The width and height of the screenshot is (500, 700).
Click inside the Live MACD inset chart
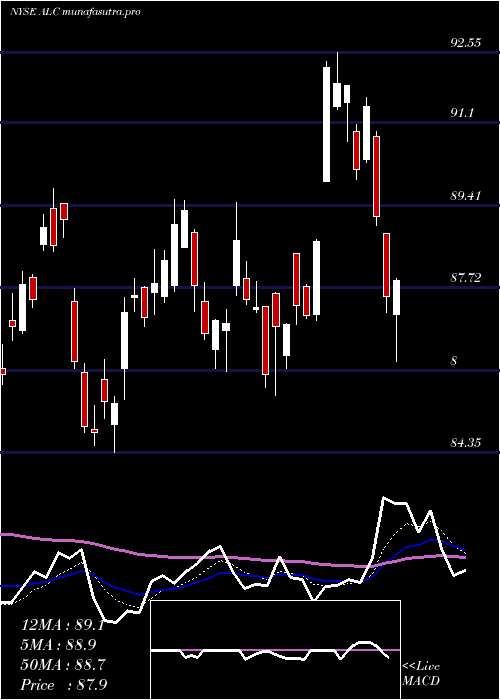click(275, 650)
